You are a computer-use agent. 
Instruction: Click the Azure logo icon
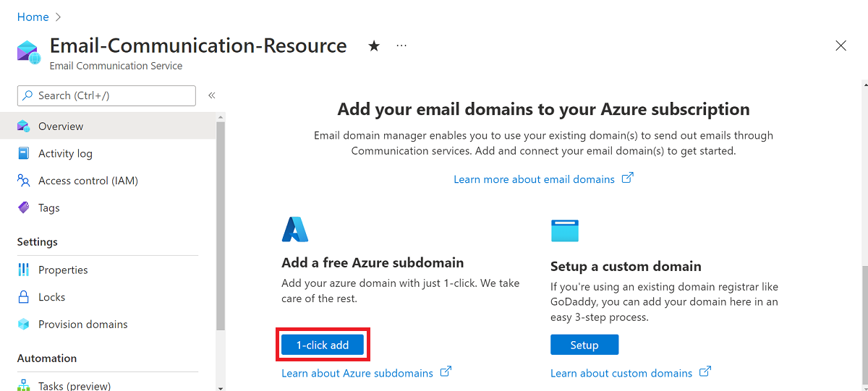point(295,229)
